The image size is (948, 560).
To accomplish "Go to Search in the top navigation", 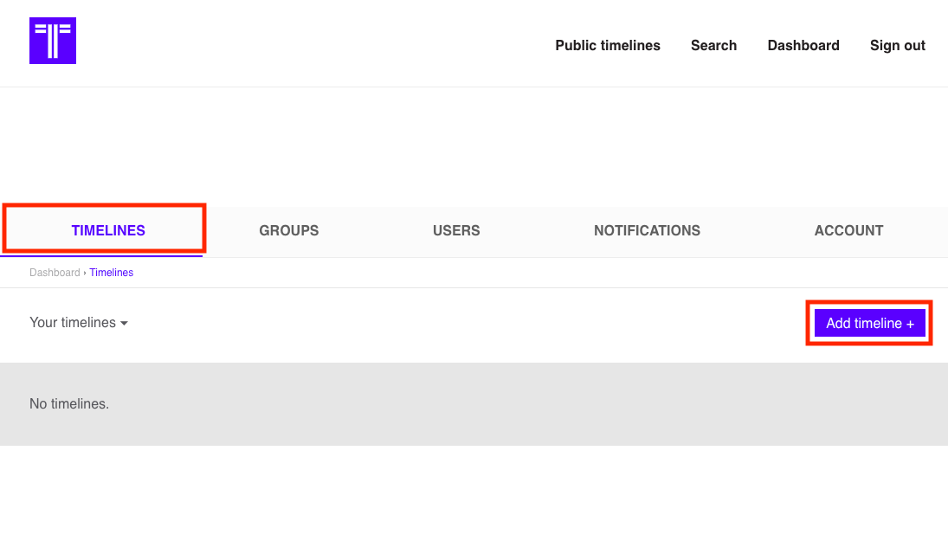I will (x=713, y=46).
